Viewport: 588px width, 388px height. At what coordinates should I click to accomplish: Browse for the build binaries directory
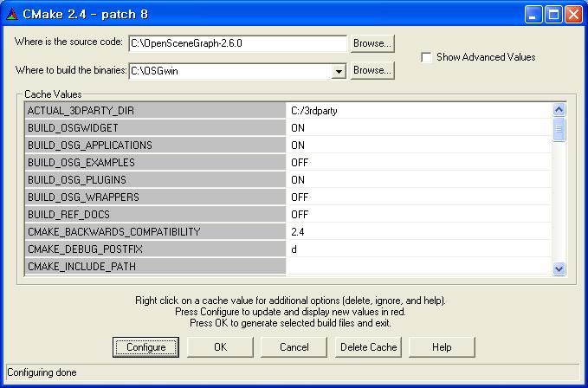372,70
